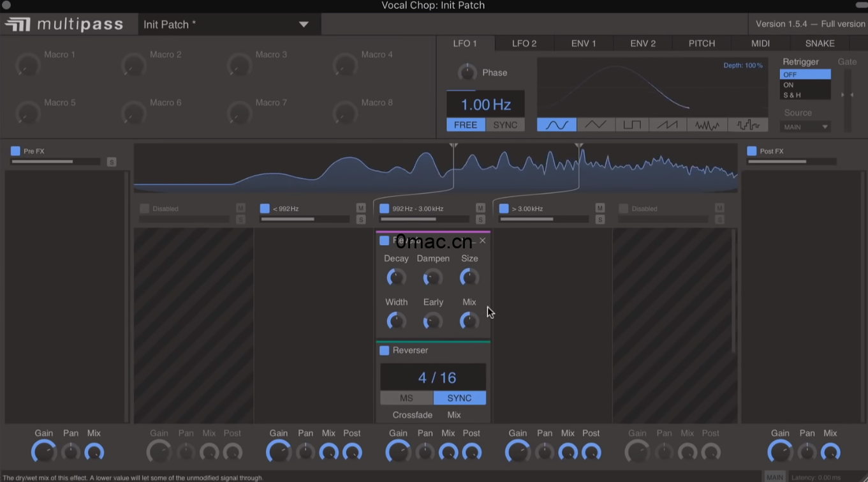The height and width of the screenshot is (482, 868).
Task: Click the crossover marker at 3.00kHz
Action: point(579,146)
